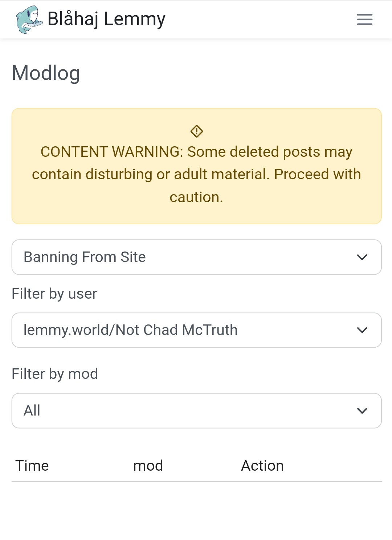
Task: Open the hamburger navigation menu
Action: coord(364,20)
